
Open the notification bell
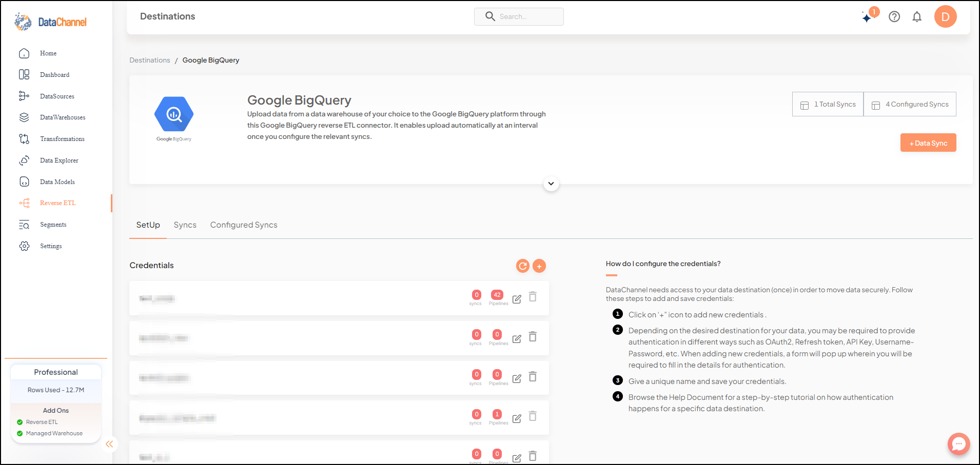point(917,16)
